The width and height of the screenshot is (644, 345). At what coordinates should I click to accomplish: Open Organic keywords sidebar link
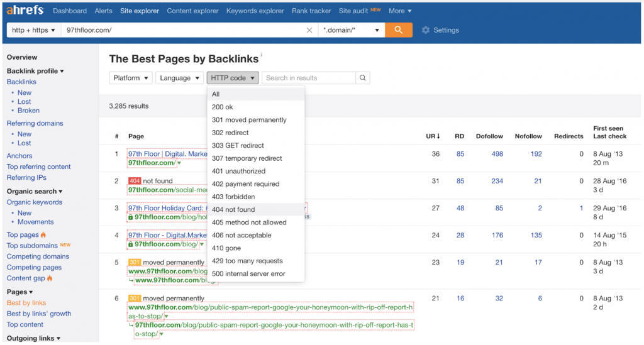pos(35,202)
